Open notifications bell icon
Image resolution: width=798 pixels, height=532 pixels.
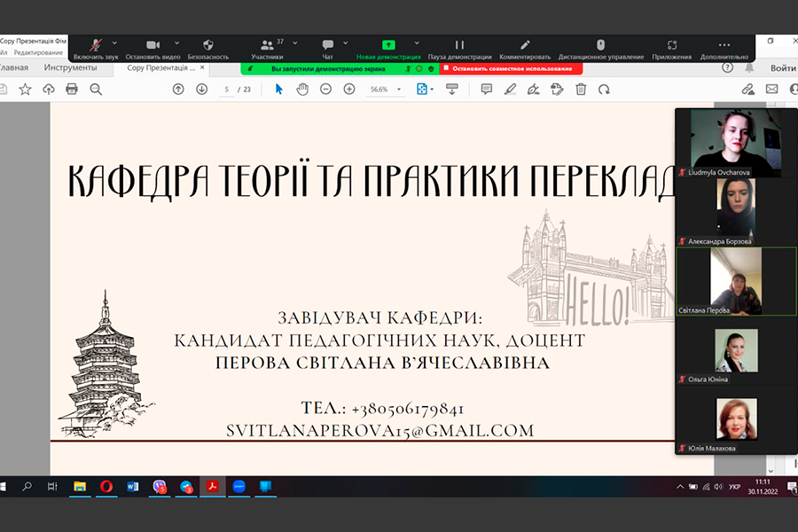click(749, 67)
